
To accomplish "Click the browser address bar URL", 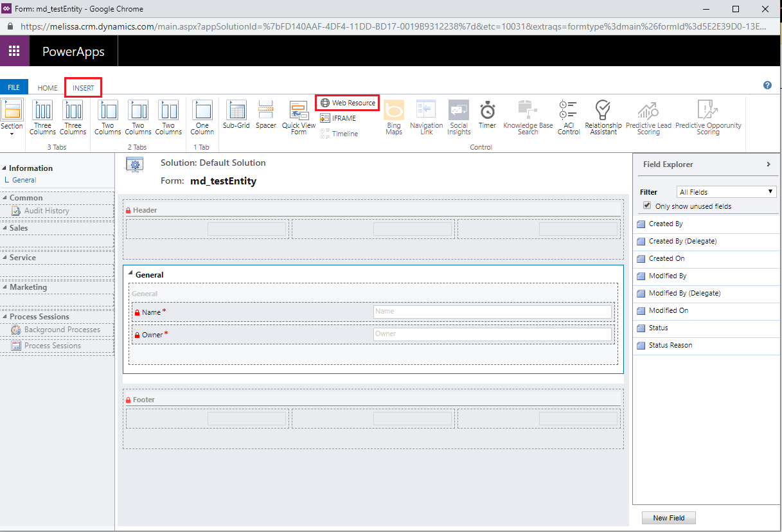I will pyautogui.click(x=393, y=26).
